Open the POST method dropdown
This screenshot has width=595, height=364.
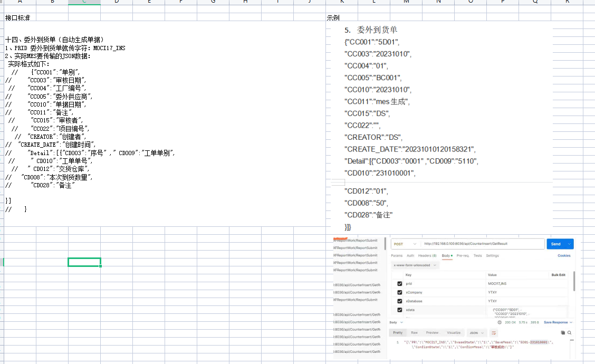[405, 244]
